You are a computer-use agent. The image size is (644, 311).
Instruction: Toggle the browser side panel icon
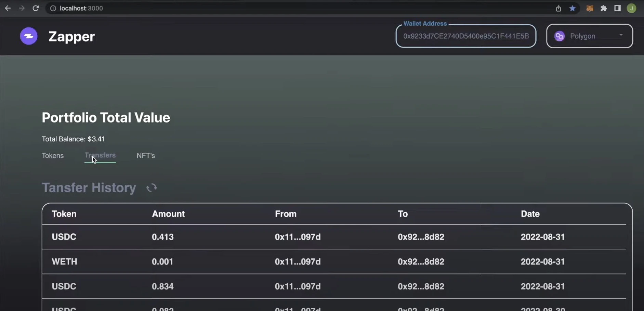click(617, 8)
